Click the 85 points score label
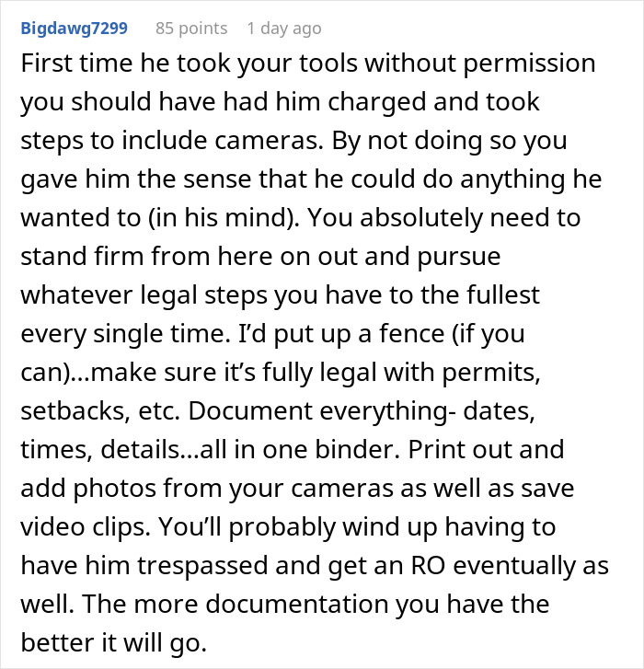Image resolution: width=644 pixels, height=669 pixels. (191, 29)
